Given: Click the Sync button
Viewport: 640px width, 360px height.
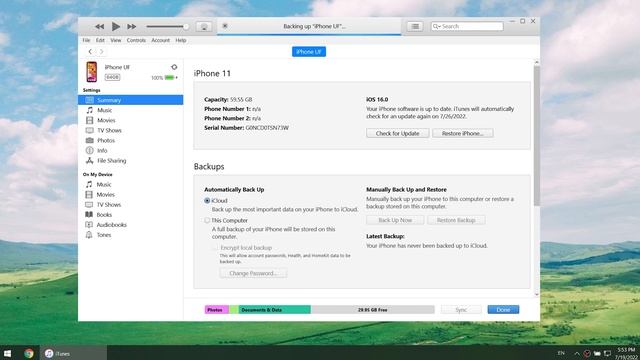Looking at the screenshot, I should point(461,310).
